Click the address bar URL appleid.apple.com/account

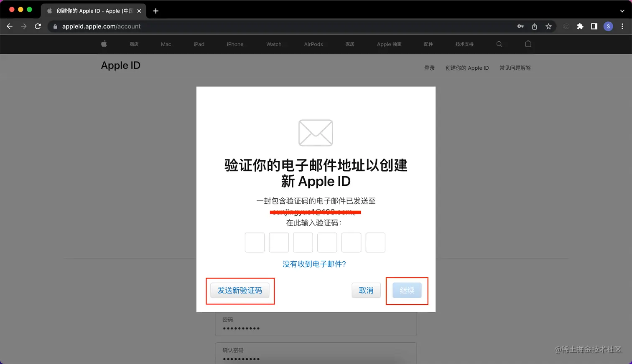(x=101, y=26)
